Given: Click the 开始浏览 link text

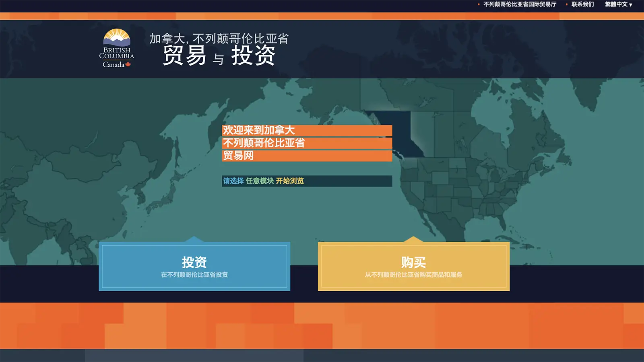Looking at the screenshot, I should click(291, 181).
